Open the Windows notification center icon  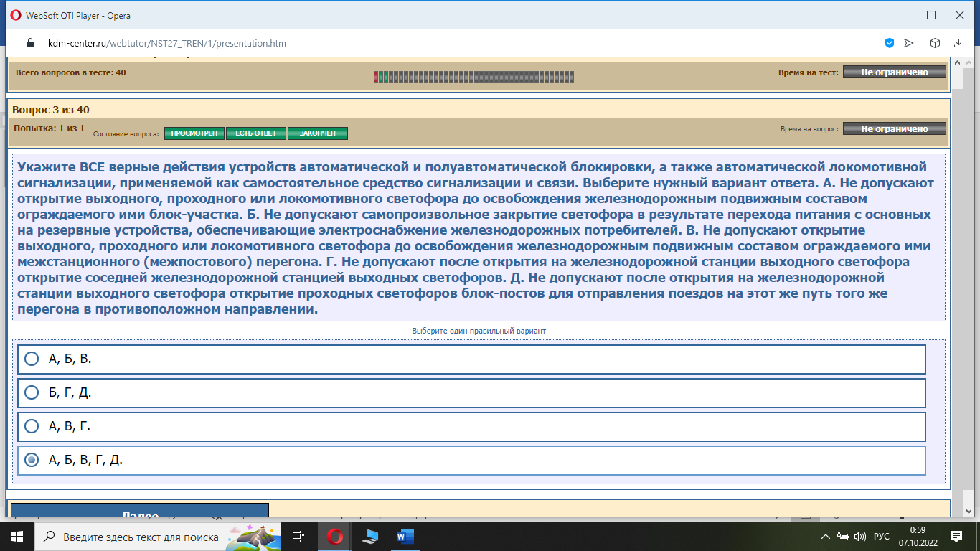click(956, 537)
